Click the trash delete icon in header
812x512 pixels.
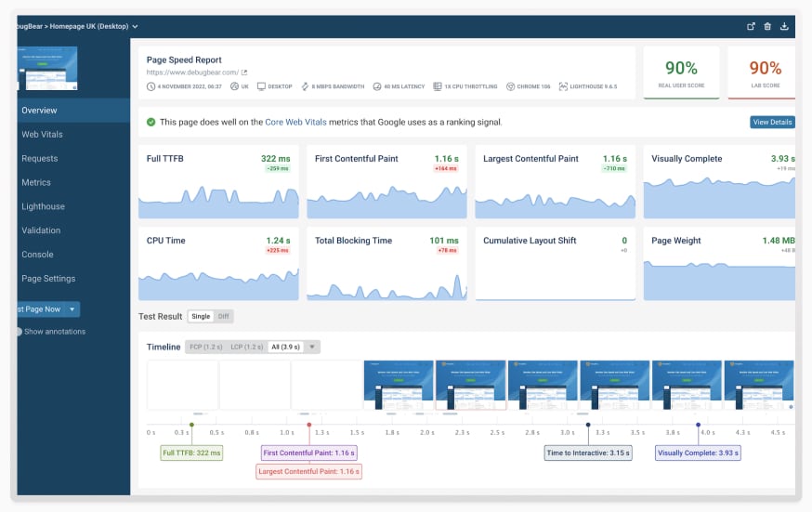[x=767, y=26]
